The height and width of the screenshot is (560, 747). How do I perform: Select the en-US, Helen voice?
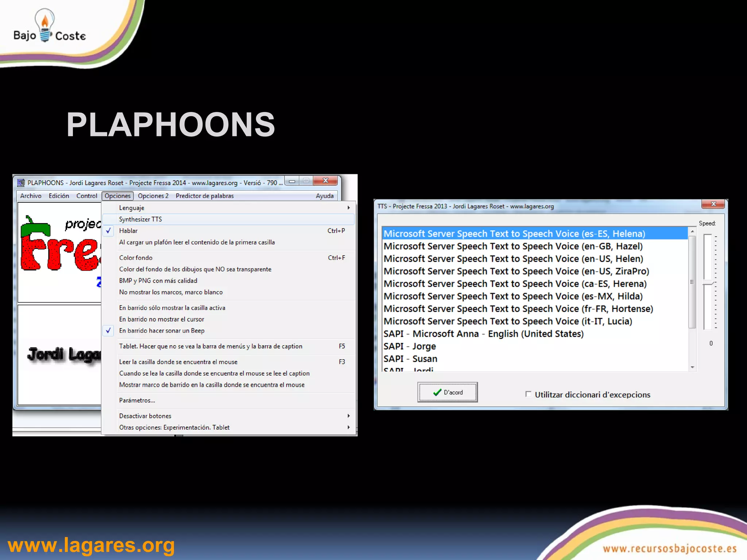pyautogui.click(x=535, y=258)
